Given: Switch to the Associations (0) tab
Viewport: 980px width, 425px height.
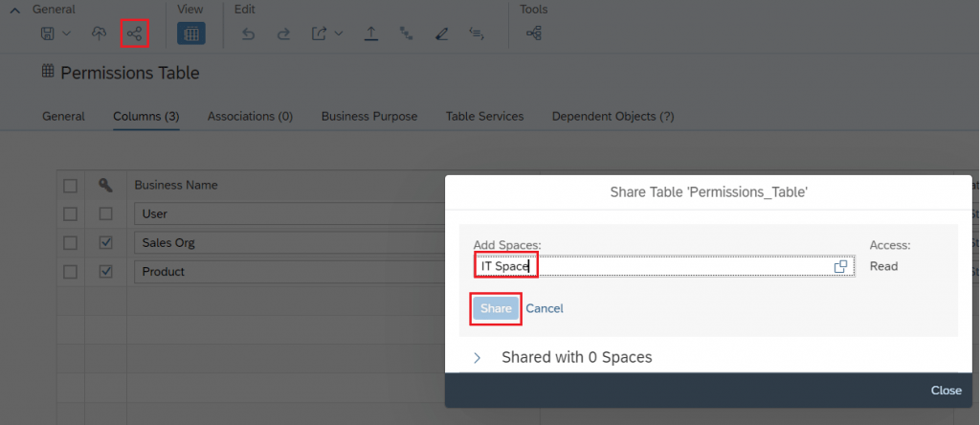Looking at the screenshot, I should click(250, 116).
